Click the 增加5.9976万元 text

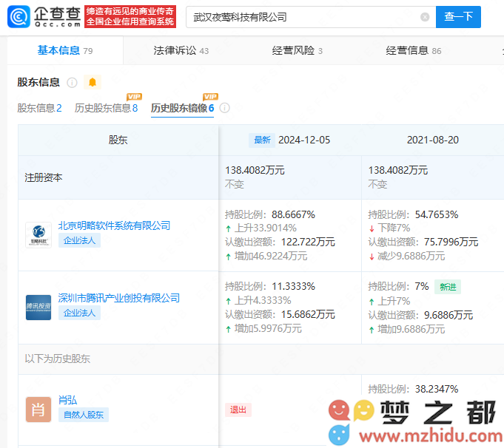(x=268, y=328)
